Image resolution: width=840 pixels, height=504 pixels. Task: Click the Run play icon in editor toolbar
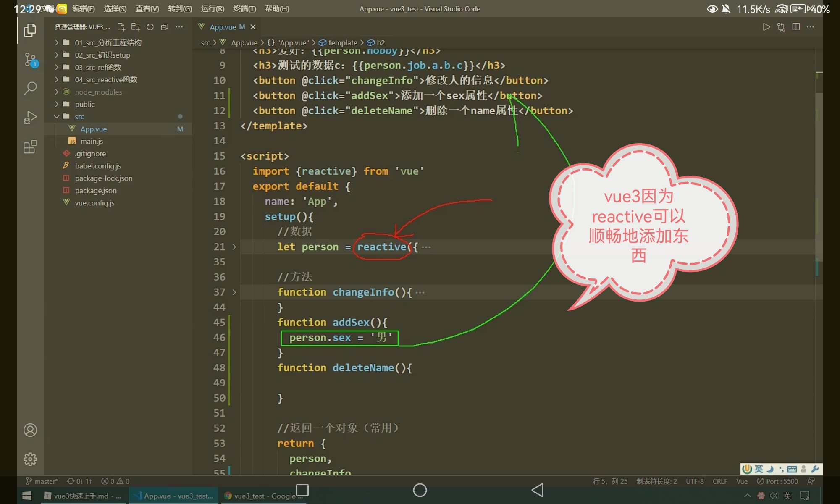(x=766, y=27)
